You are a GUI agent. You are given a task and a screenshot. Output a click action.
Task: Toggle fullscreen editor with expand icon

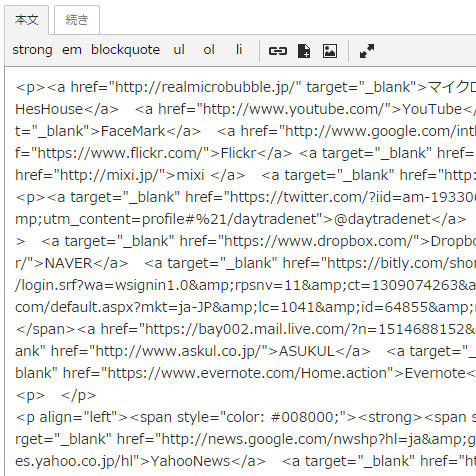pyautogui.click(x=367, y=51)
